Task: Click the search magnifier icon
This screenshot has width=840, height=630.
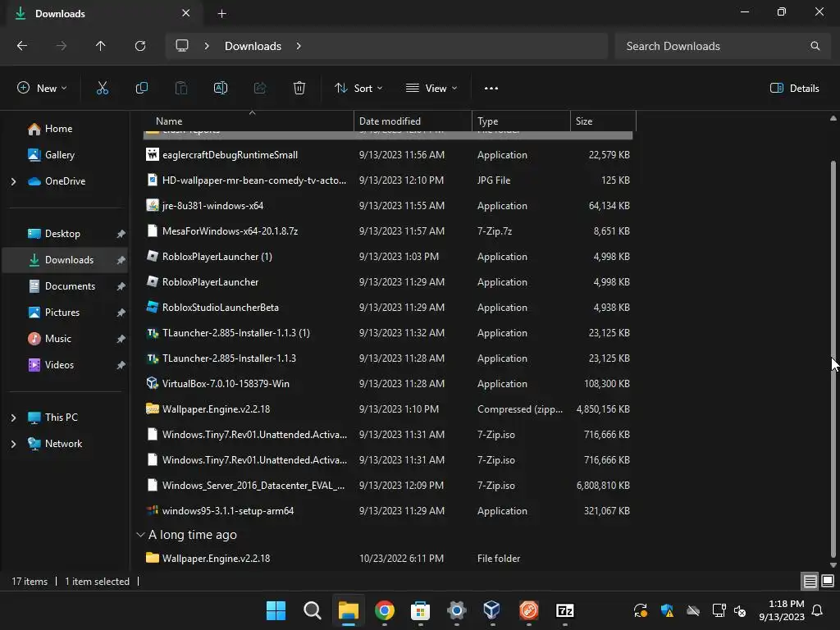Action: coord(815,46)
